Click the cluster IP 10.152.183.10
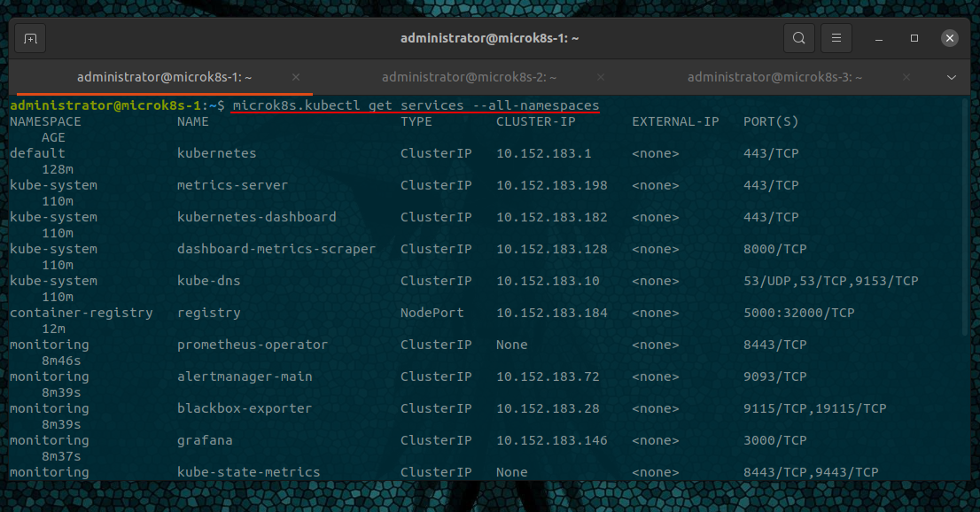Viewport: 980px width, 512px height. click(x=548, y=281)
